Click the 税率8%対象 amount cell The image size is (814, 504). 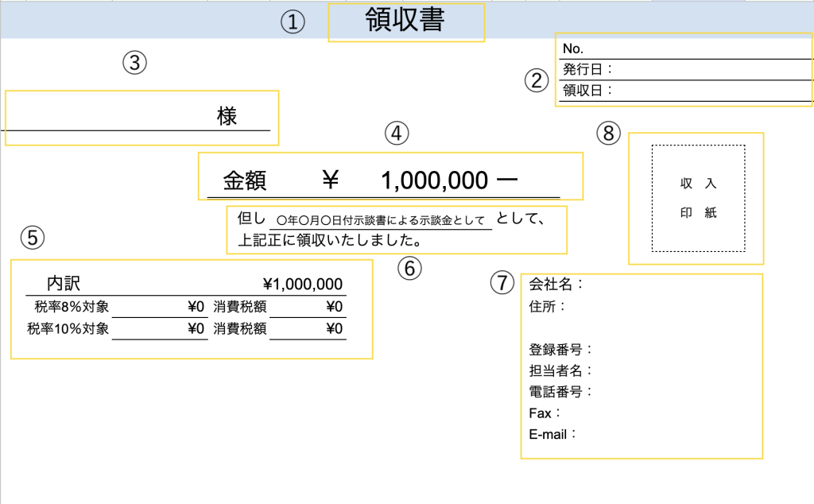click(159, 307)
